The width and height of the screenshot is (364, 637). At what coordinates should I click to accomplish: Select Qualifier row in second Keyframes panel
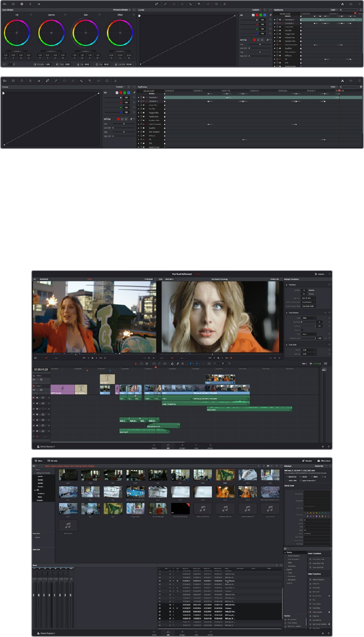tap(153, 128)
